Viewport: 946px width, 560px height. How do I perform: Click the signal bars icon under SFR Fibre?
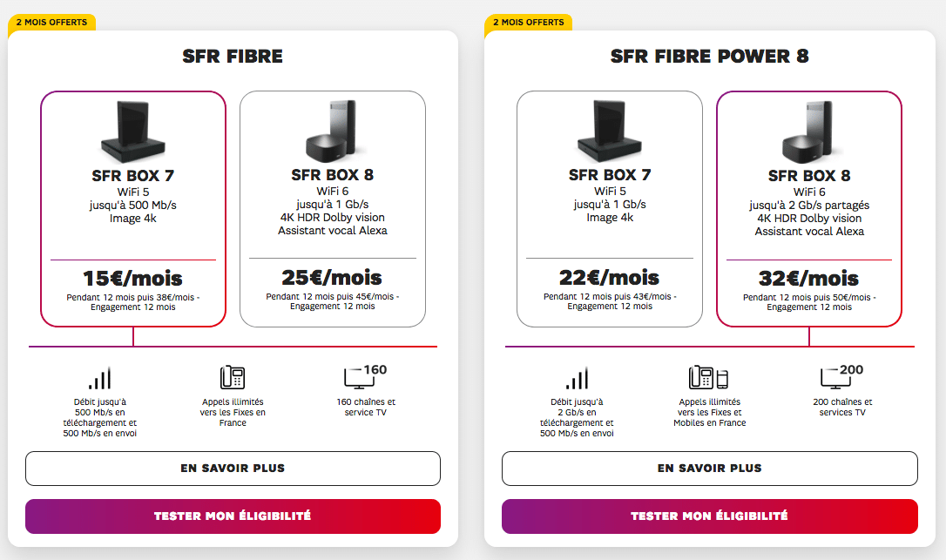pos(99,378)
